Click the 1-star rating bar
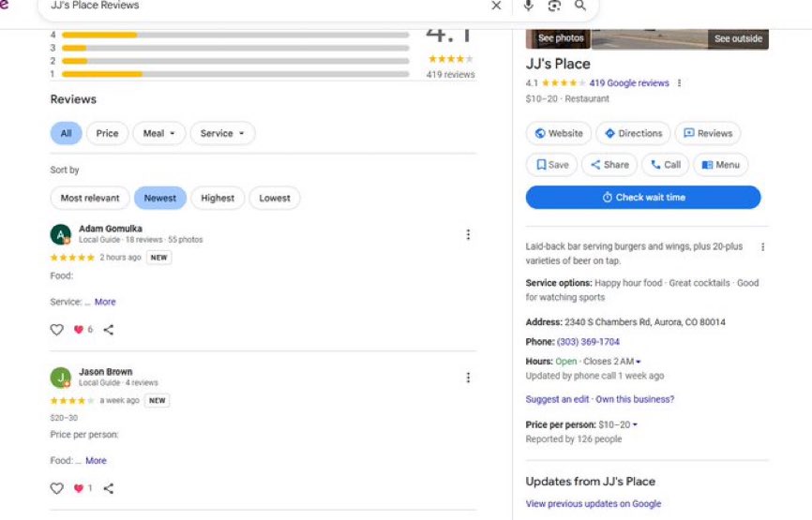The width and height of the screenshot is (812, 520). pyautogui.click(x=235, y=74)
